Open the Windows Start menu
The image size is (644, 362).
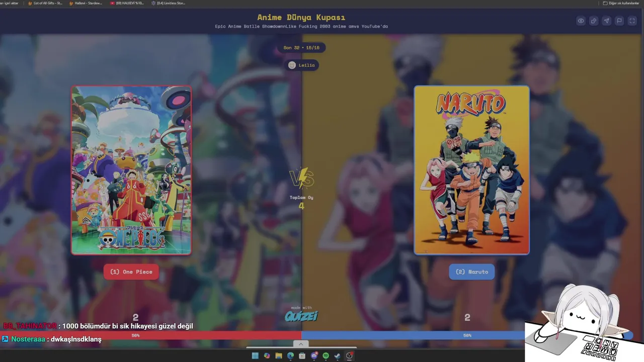(255, 356)
